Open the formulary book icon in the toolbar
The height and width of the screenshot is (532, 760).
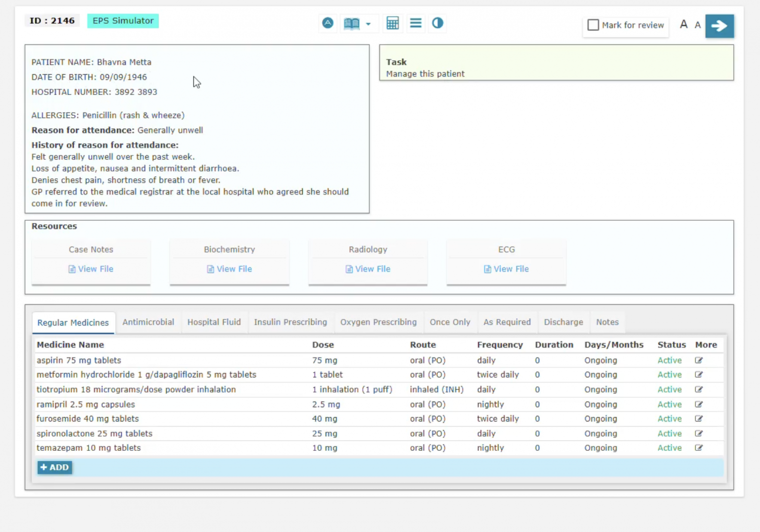[x=352, y=23]
